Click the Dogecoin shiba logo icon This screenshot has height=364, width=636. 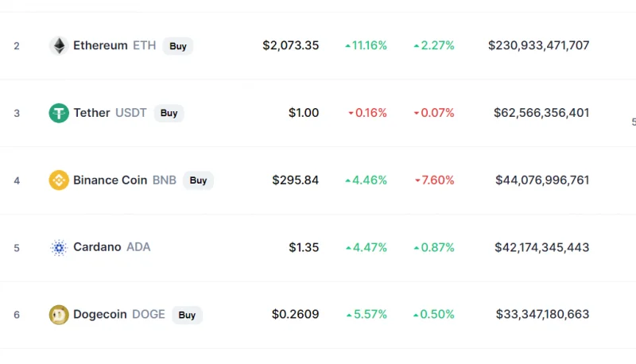tap(59, 315)
